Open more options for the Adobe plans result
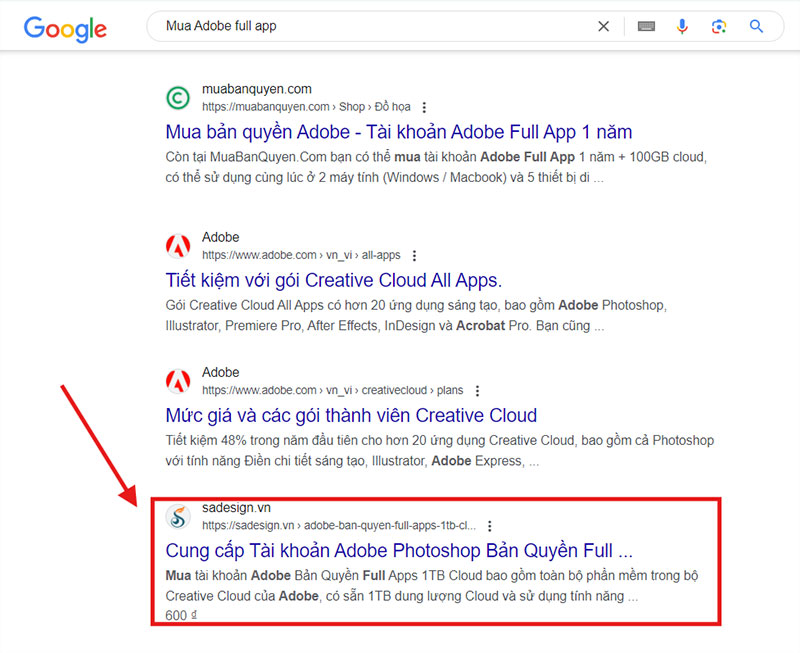Viewport: 800px width, 653px height. coord(477,391)
